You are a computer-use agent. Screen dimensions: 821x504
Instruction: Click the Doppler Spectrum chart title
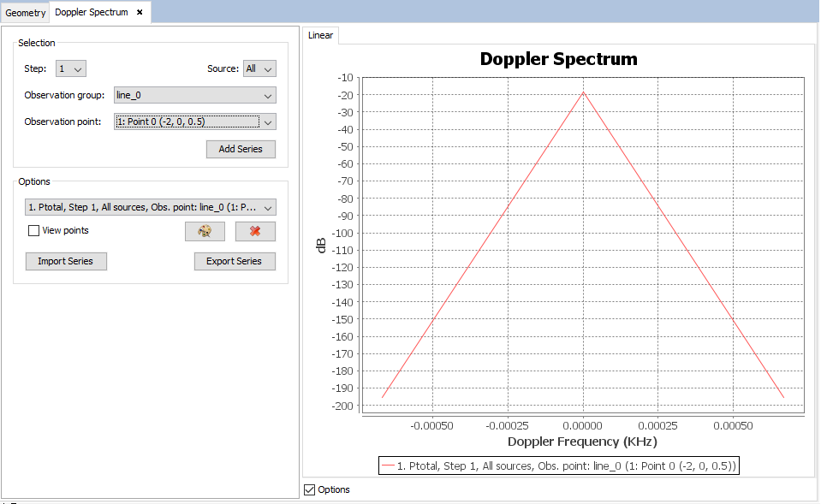click(558, 59)
